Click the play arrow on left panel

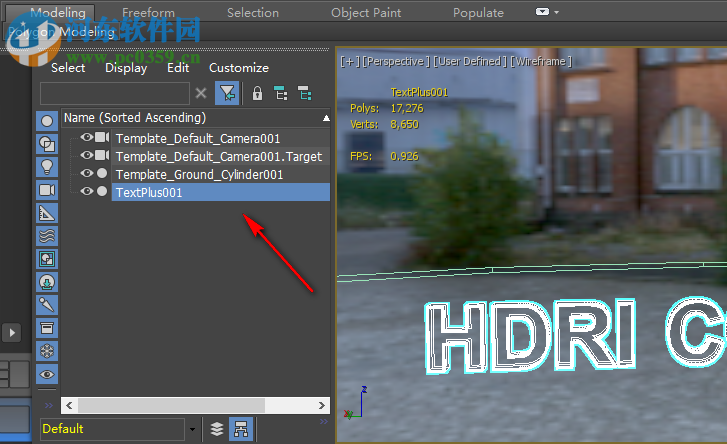[12, 332]
